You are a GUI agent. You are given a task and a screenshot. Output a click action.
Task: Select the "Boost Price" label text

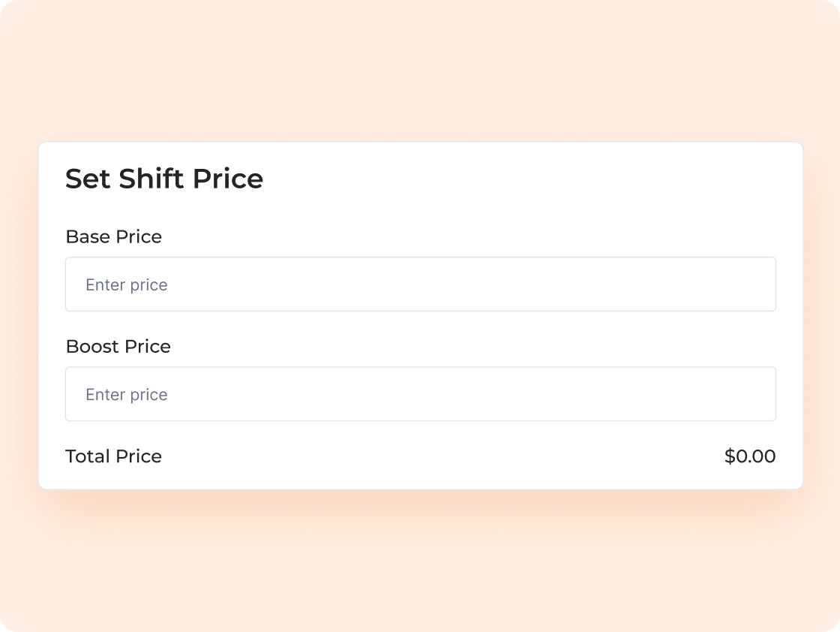tap(118, 346)
